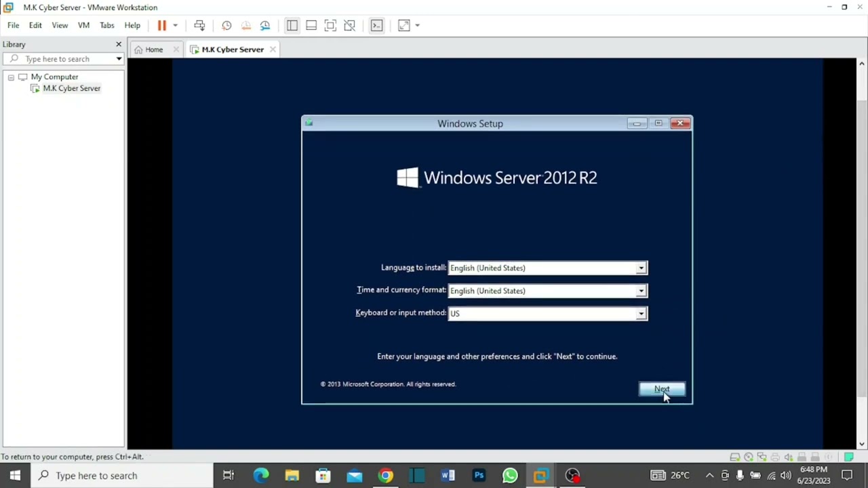Click the sound card status icon
This screenshot has width=868, height=488.
pyautogui.click(x=789, y=457)
